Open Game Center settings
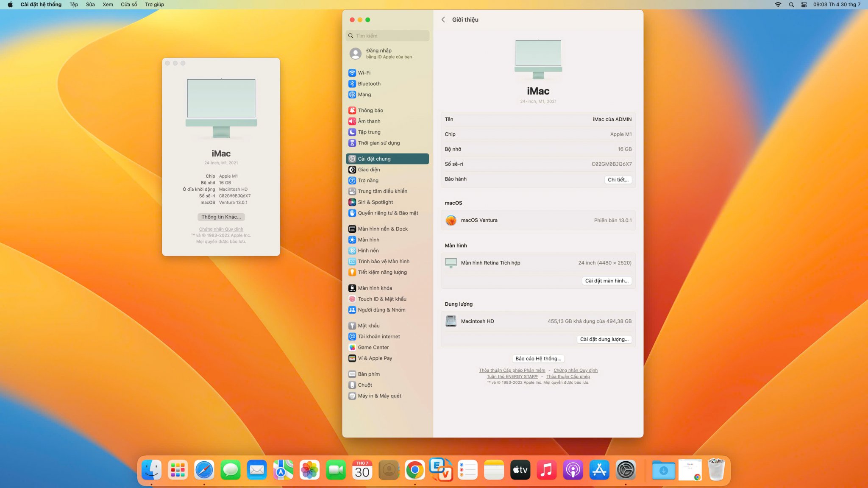Image resolution: width=868 pixels, height=488 pixels. (387, 347)
